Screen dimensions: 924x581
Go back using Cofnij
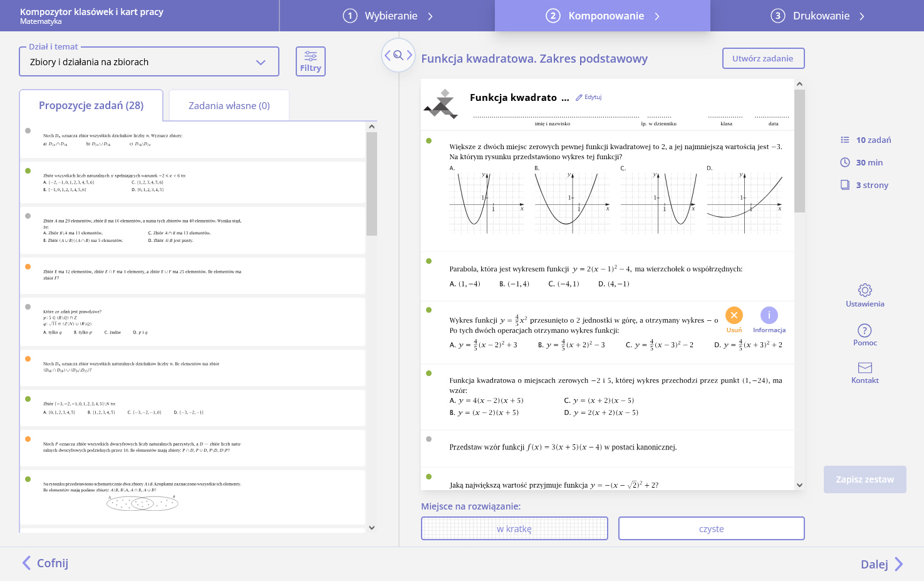pos(45,563)
